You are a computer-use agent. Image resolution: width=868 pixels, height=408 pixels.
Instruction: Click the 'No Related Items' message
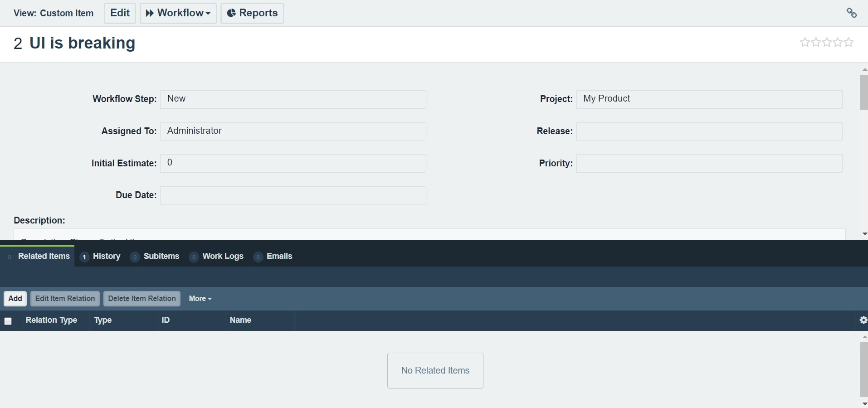(435, 370)
